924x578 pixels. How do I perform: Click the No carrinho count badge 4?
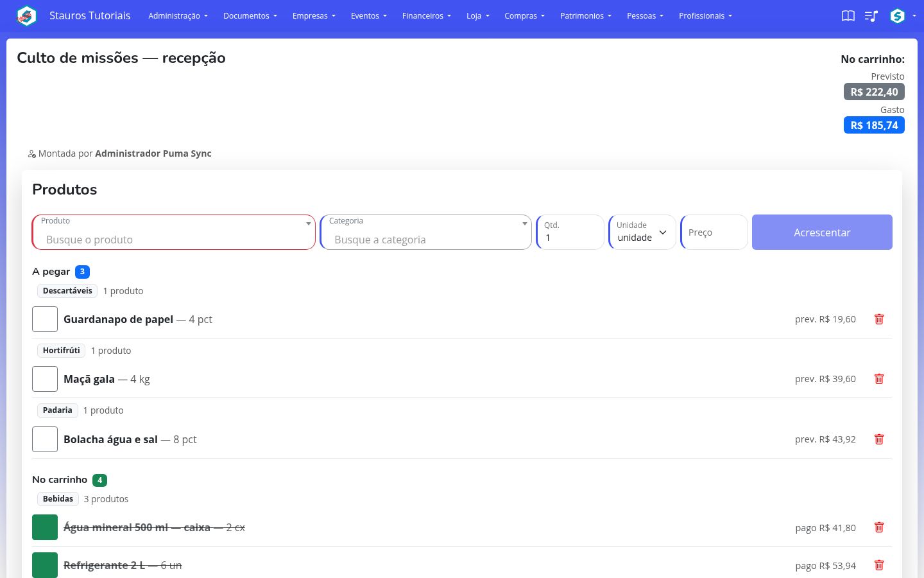click(99, 480)
